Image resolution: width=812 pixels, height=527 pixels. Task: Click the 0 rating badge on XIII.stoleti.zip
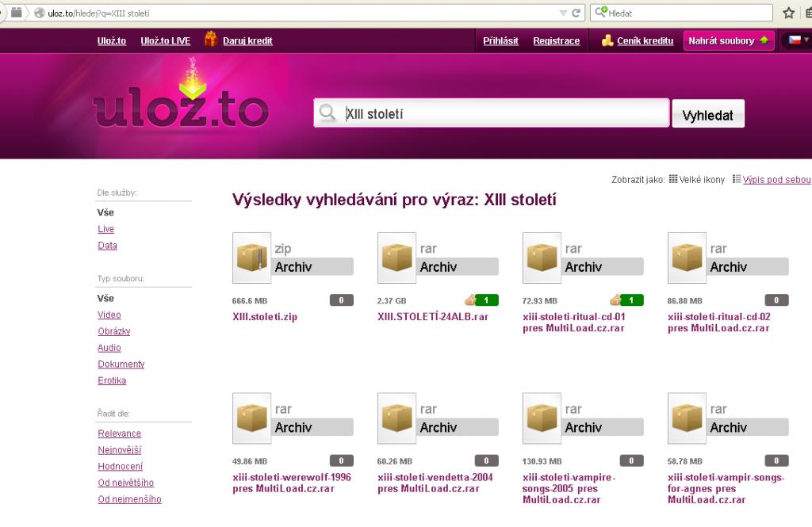(x=341, y=300)
